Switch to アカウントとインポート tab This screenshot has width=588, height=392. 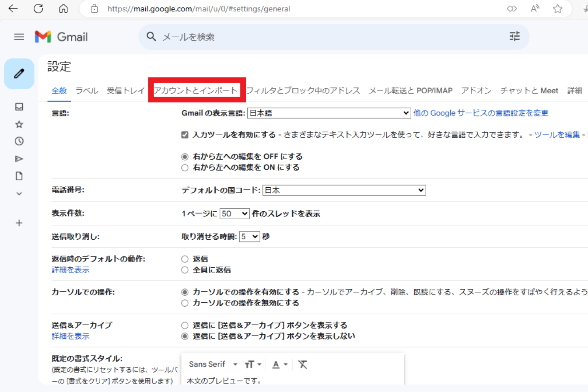click(x=196, y=91)
